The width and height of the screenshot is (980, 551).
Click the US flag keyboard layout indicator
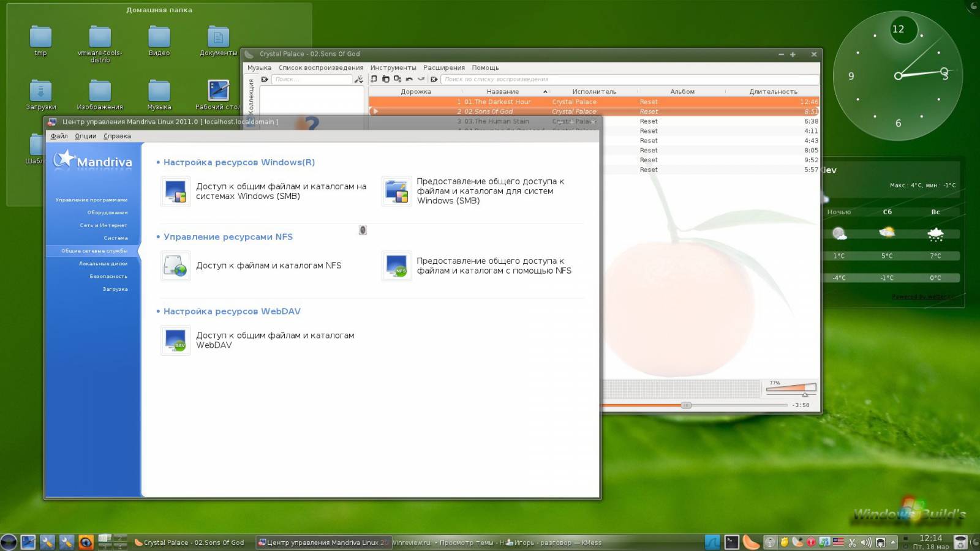[839, 542]
